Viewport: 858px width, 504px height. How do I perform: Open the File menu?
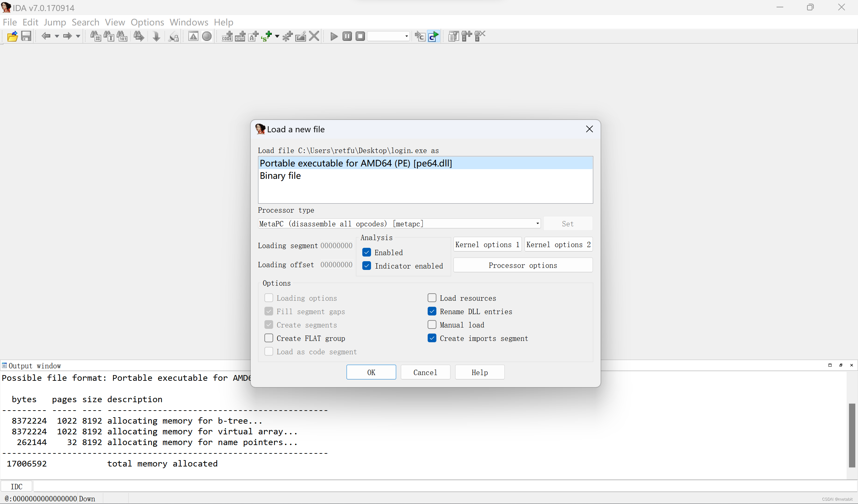10,22
